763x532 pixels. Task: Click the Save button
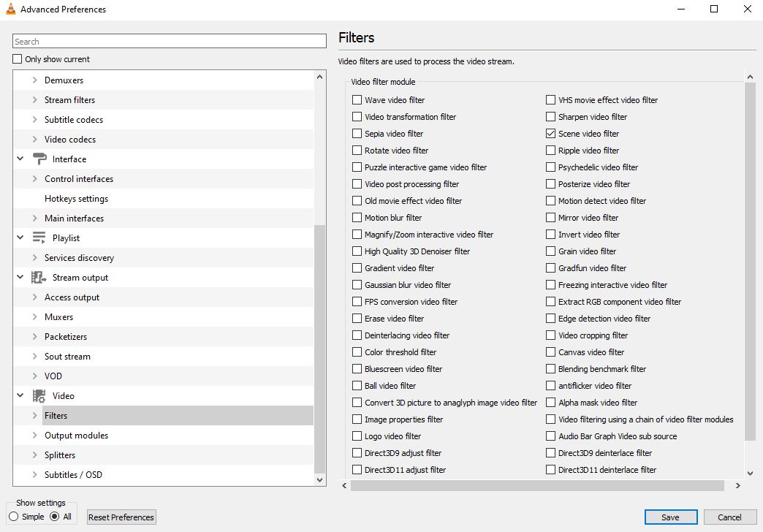[x=670, y=517]
